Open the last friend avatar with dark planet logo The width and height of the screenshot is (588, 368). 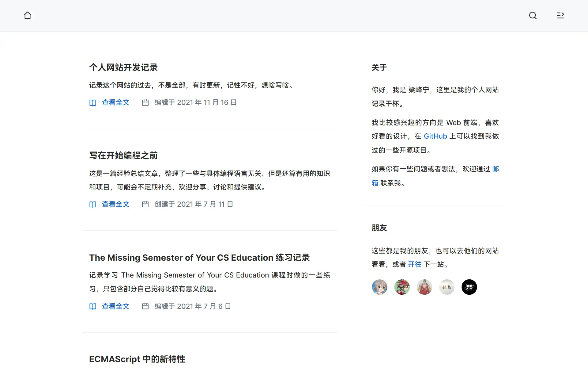[x=469, y=287]
